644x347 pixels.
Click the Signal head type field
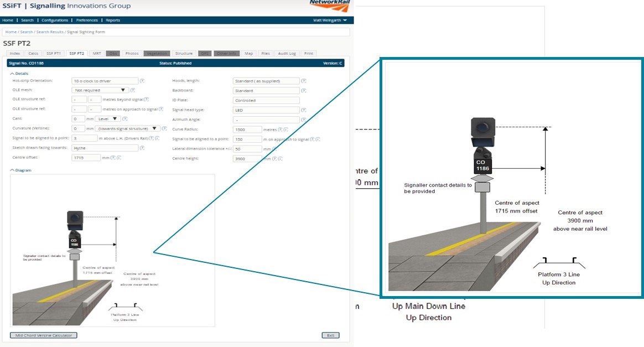[266, 110]
